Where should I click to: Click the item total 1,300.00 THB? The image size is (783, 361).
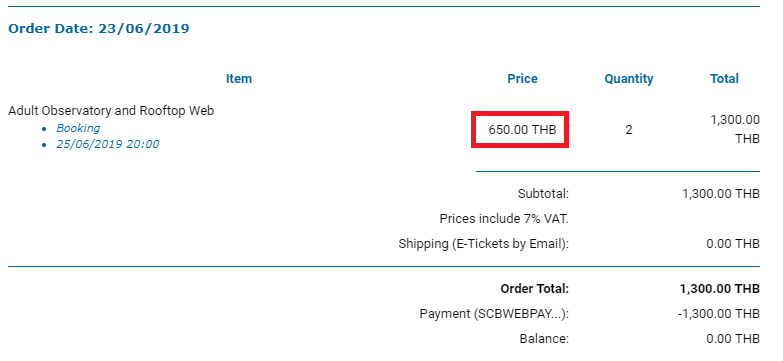tap(735, 129)
